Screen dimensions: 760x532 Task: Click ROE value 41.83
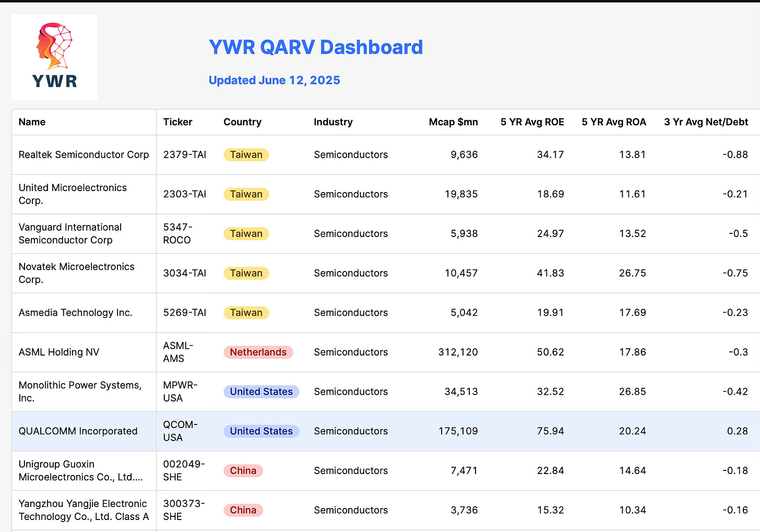[x=550, y=273]
